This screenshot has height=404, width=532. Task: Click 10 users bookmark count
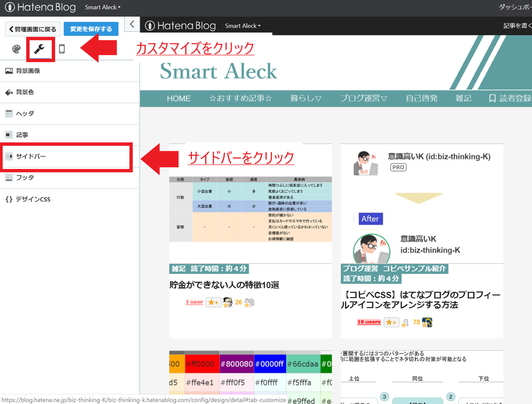[369, 322]
